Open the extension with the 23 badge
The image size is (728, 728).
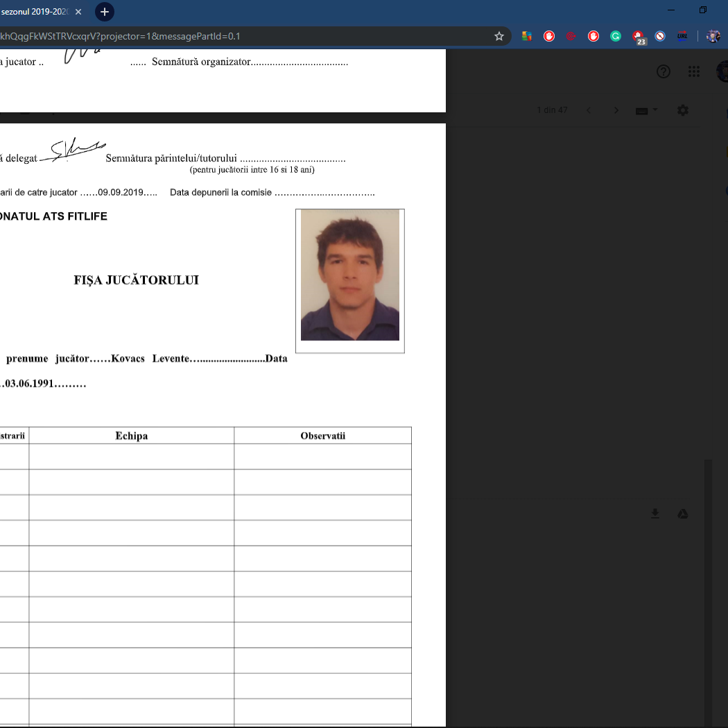coord(638,37)
